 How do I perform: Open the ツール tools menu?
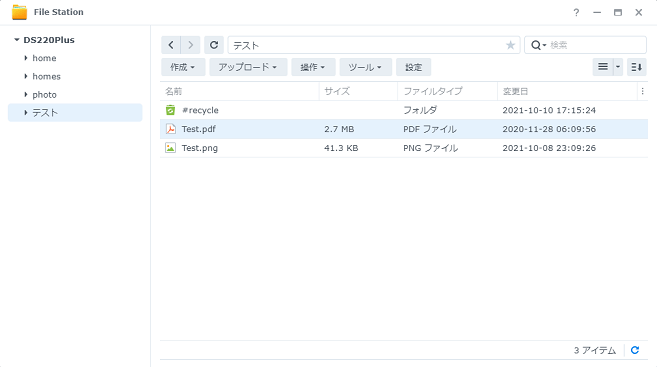tap(365, 67)
